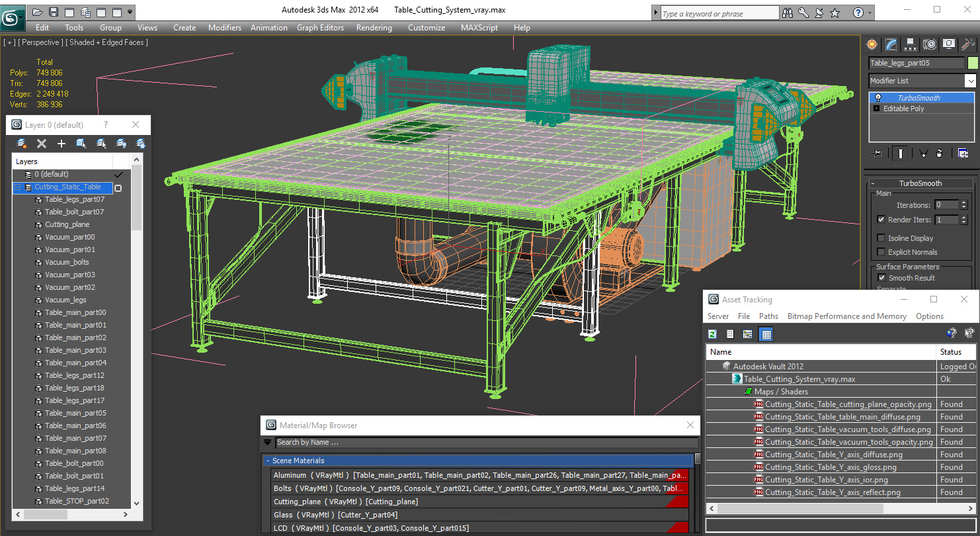Viewport: 980px width, 536px height.
Task: Click the binoculars search icon
Action: click(x=788, y=13)
